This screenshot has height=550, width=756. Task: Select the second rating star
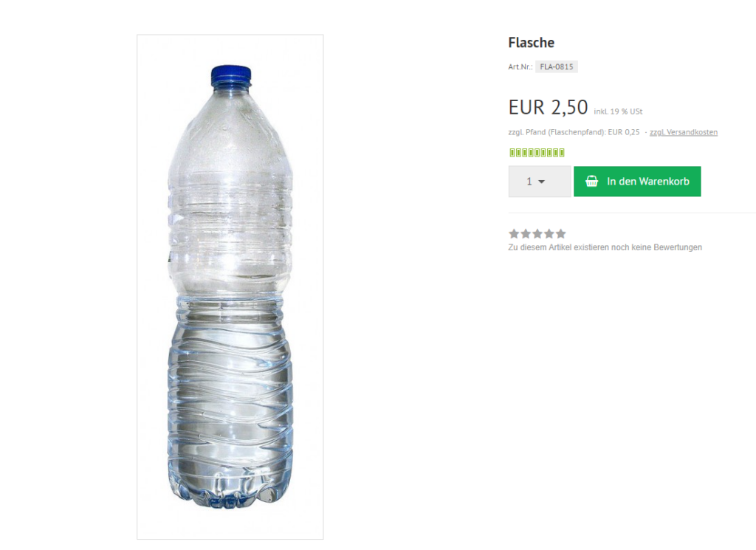point(526,234)
